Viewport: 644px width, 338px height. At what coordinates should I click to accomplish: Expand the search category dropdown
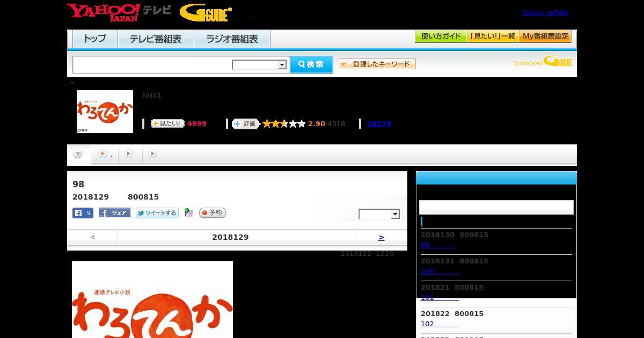point(259,65)
